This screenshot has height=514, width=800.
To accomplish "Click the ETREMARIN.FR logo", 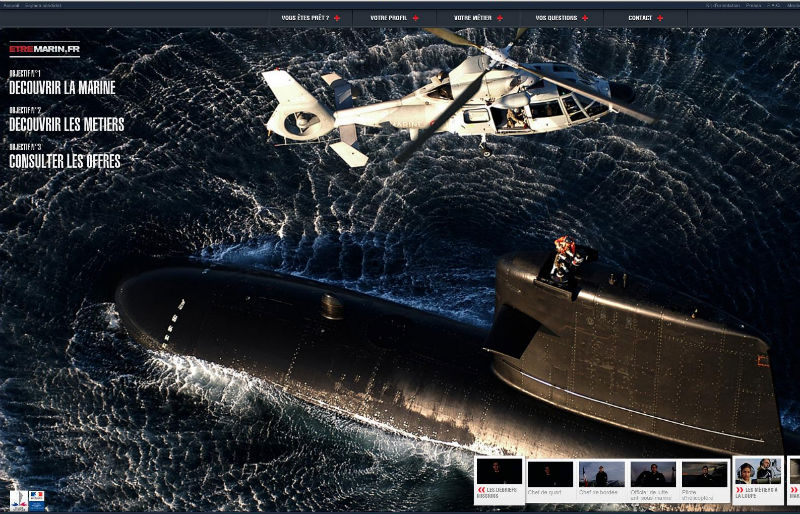I will 43,49.
